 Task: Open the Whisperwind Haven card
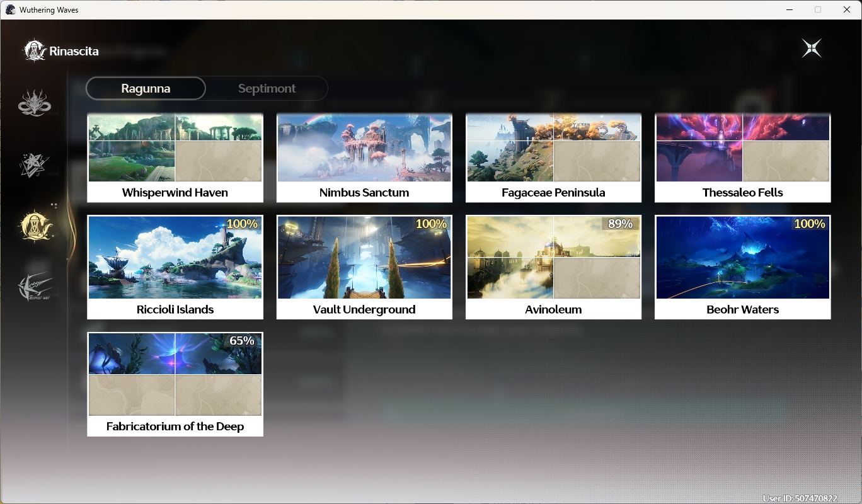(x=175, y=158)
